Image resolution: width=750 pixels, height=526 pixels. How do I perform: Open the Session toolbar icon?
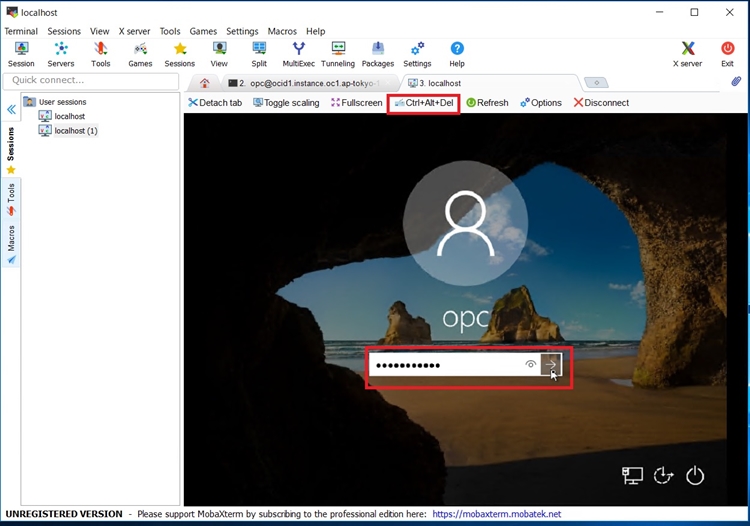pyautogui.click(x=21, y=54)
